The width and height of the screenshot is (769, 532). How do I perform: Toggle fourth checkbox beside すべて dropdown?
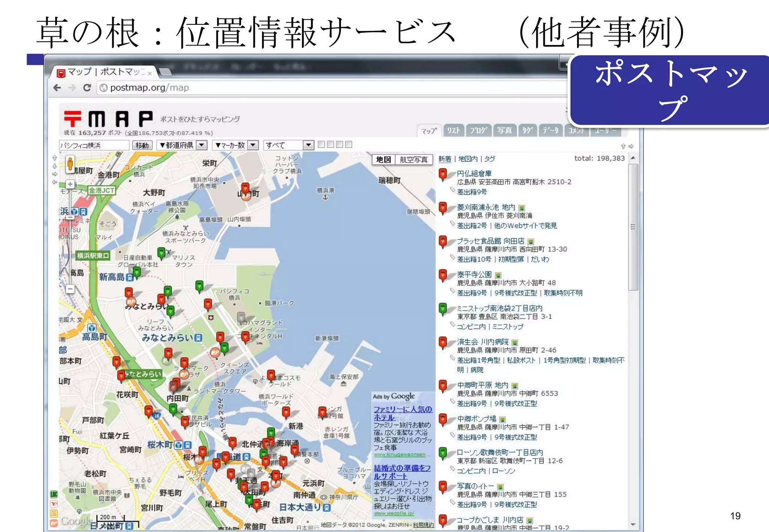[x=349, y=144]
